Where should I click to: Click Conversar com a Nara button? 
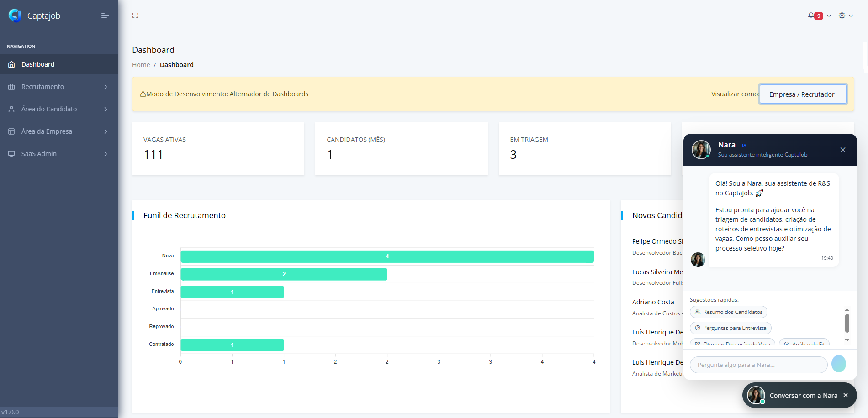(x=799, y=395)
